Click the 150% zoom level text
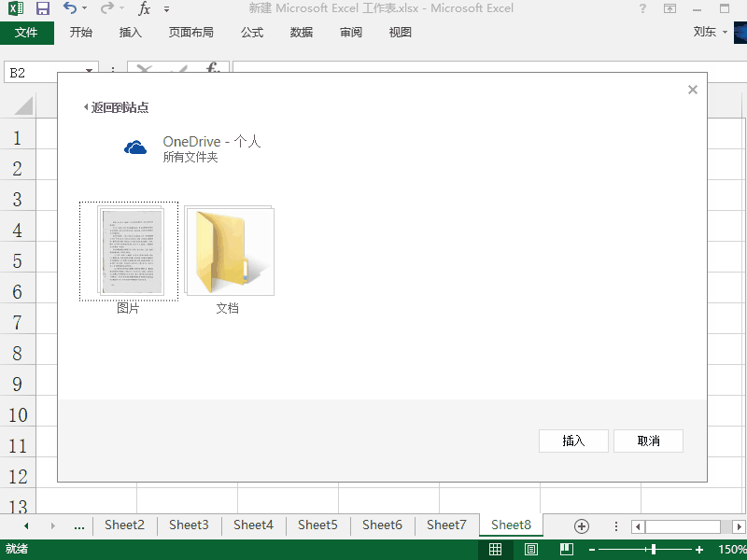Screen dimensions: 747x560 click(732, 550)
